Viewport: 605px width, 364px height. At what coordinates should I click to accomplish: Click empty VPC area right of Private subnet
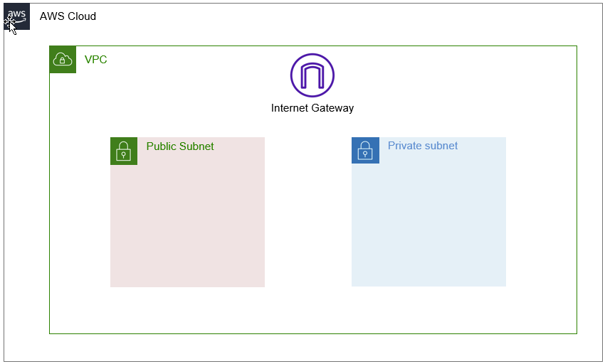[x=542, y=212]
